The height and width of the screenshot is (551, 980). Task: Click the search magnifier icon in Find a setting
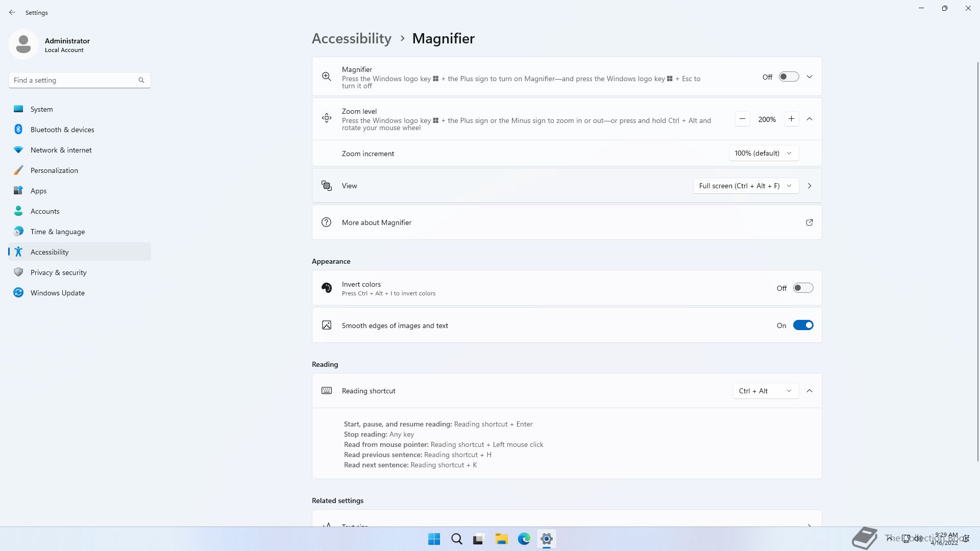[x=141, y=80]
